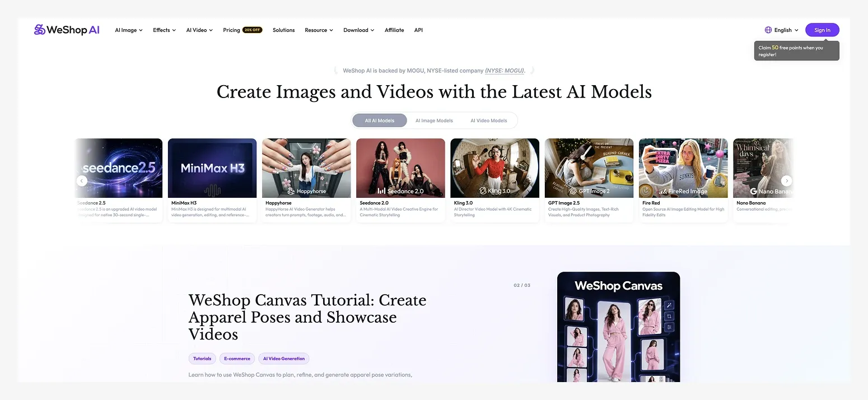Click the Kling 3.0 card title text
The height and width of the screenshot is (400, 868).
pos(463,203)
